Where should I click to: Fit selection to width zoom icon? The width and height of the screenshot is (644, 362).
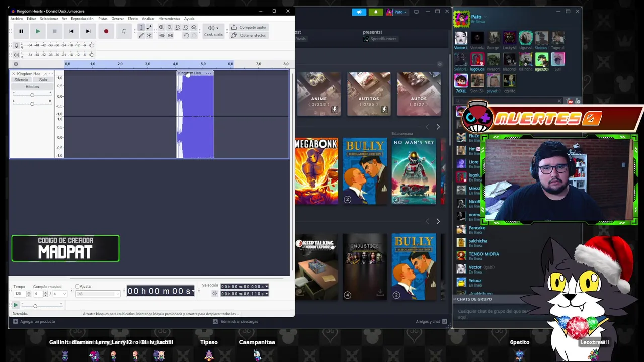178,27
